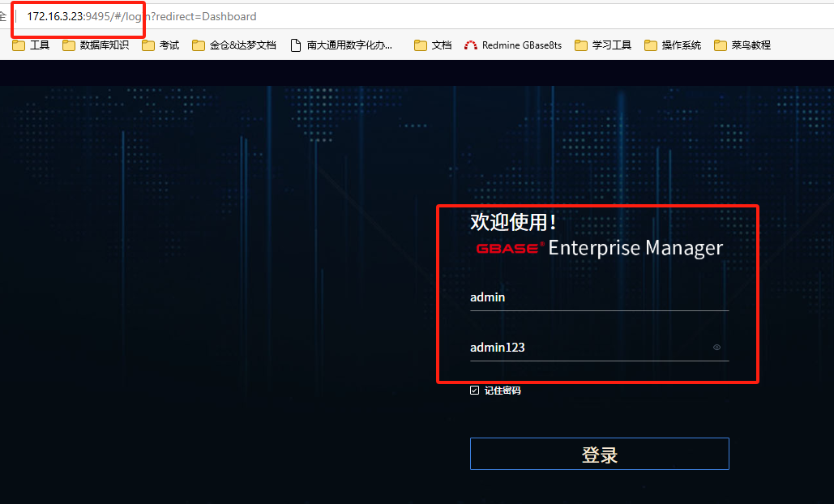834x504 pixels.
Task: Click the 操作系统 folder icon
Action: click(651, 45)
